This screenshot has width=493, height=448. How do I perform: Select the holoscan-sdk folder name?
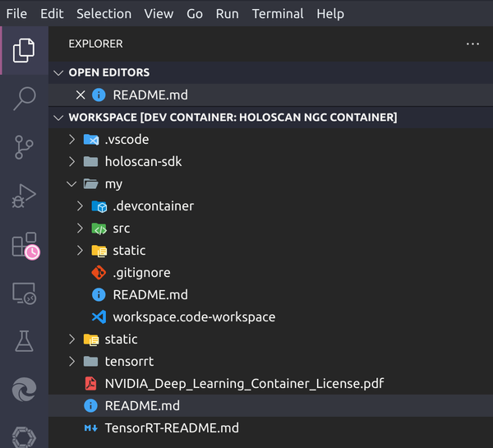tap(143, 162)
